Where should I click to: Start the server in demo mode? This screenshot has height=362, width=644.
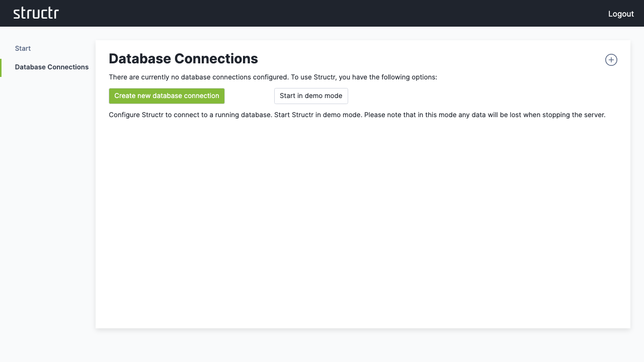pos(311,96)
